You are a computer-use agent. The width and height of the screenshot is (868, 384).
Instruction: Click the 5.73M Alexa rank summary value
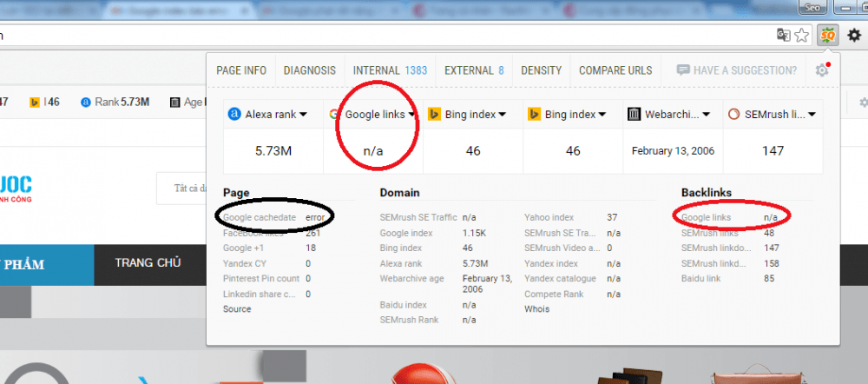(x=273, y=150)
